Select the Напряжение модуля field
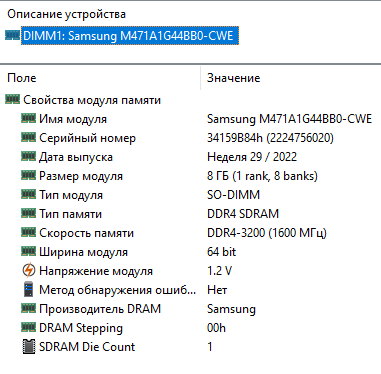381x374 pixels. pos(96,271)
